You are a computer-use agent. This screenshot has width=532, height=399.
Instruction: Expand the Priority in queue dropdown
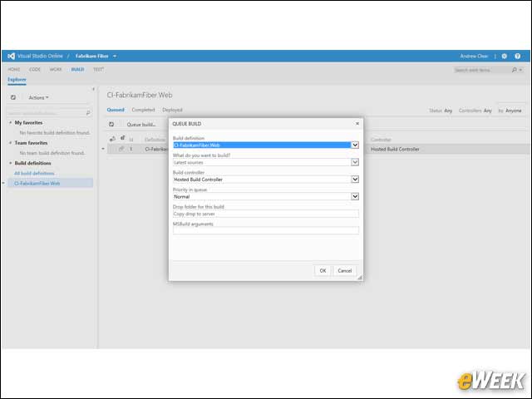click(355, 196)
